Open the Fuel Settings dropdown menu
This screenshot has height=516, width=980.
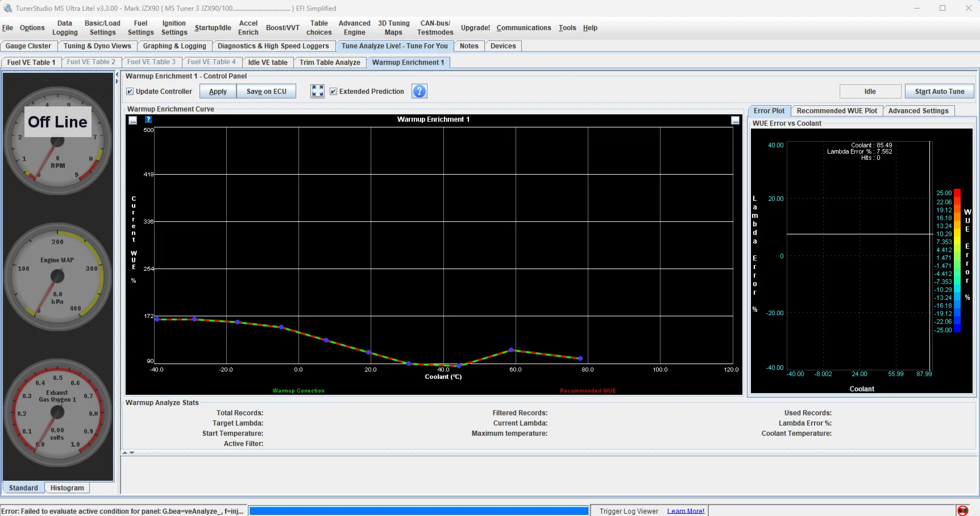(140, 28)
